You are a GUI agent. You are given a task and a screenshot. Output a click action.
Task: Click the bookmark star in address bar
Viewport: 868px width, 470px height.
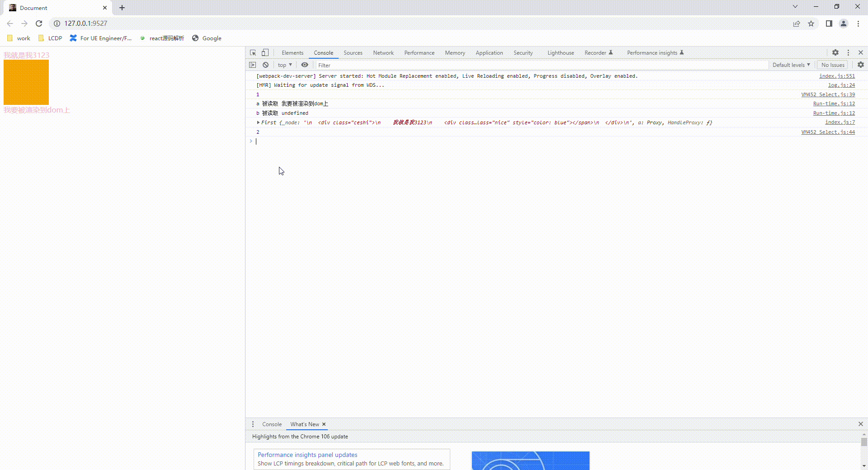[x=811, y=23]
